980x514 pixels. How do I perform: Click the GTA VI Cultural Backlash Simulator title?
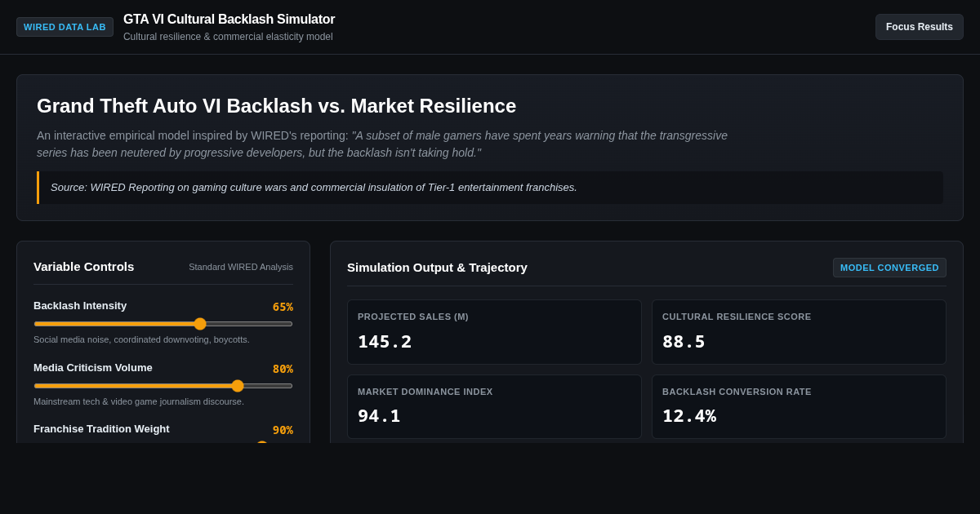229,20
